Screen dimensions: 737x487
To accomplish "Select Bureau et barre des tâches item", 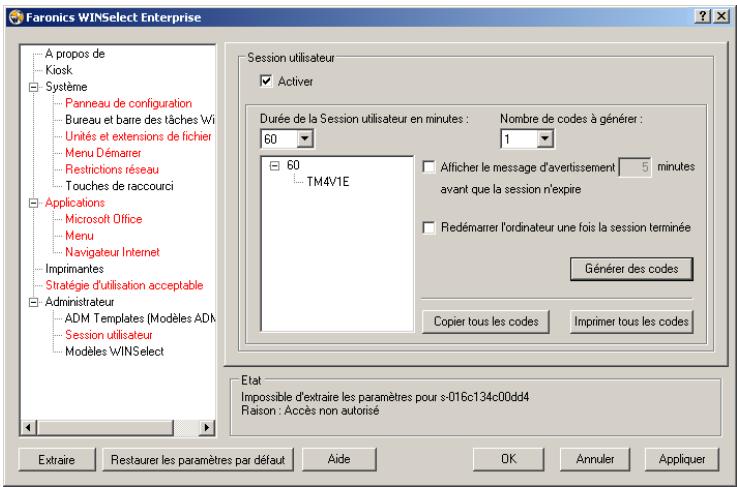I will coord(140,120).
